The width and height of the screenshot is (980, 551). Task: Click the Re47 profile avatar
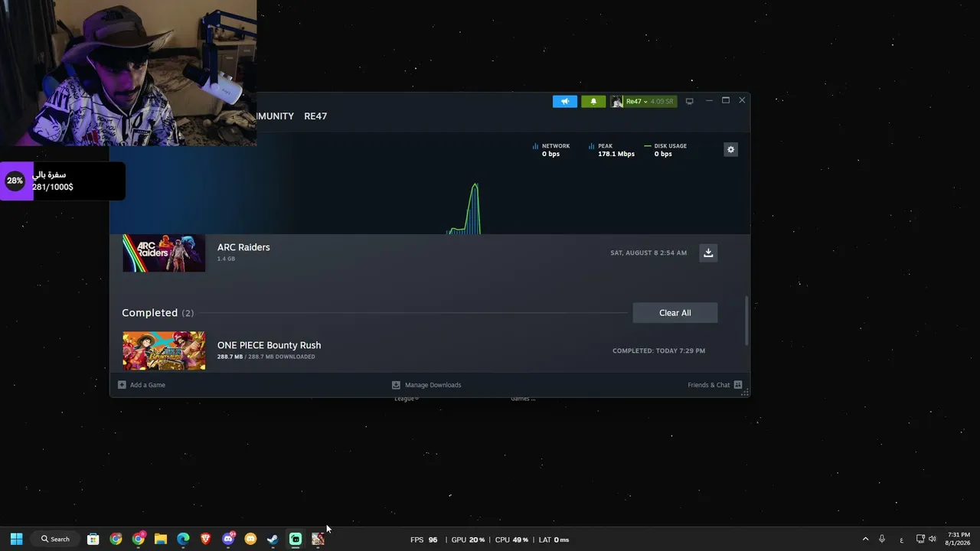(617, 102)
